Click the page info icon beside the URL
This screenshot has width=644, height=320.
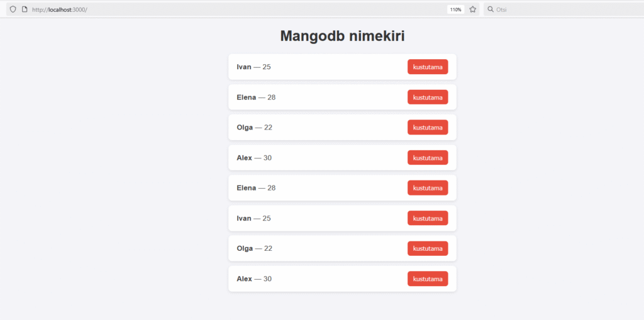pyautogui.click(x=25, y=9)
